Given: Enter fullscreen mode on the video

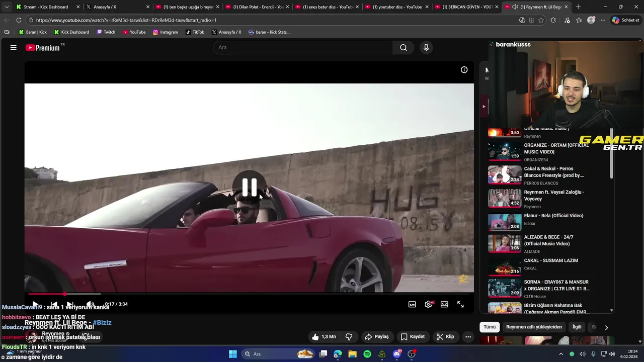Looking at the screenshot, I should [x=460, y=304].
